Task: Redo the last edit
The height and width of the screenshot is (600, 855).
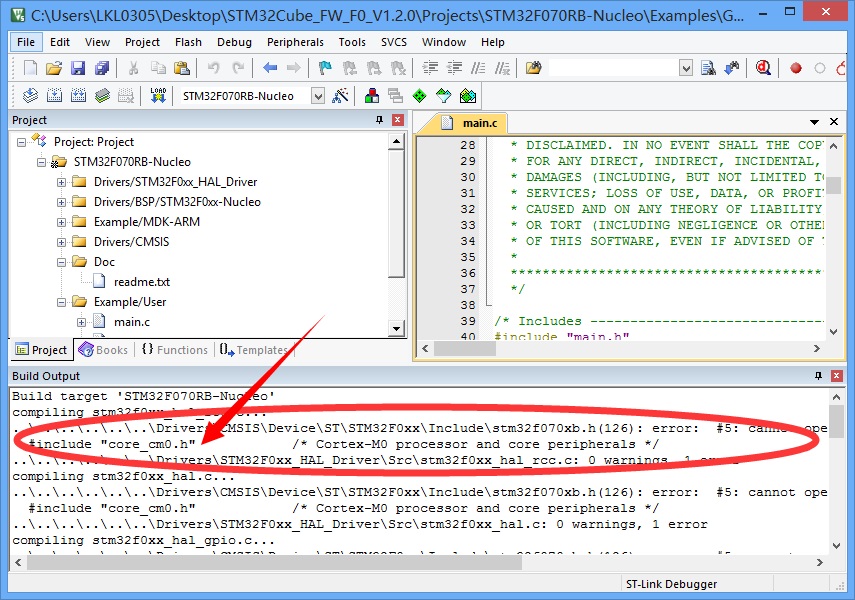Action: click(x=237, y=68)
